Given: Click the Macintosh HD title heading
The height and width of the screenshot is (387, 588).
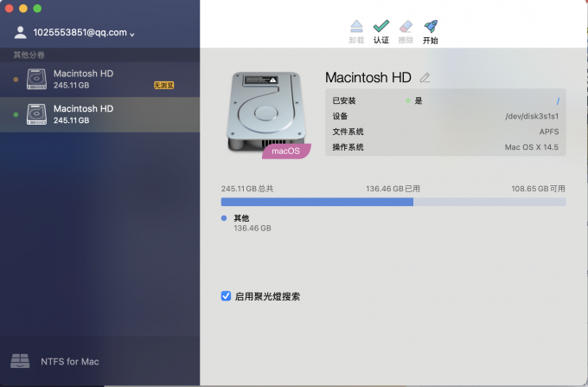Looking at the screenshot, I should click(367, 77).
